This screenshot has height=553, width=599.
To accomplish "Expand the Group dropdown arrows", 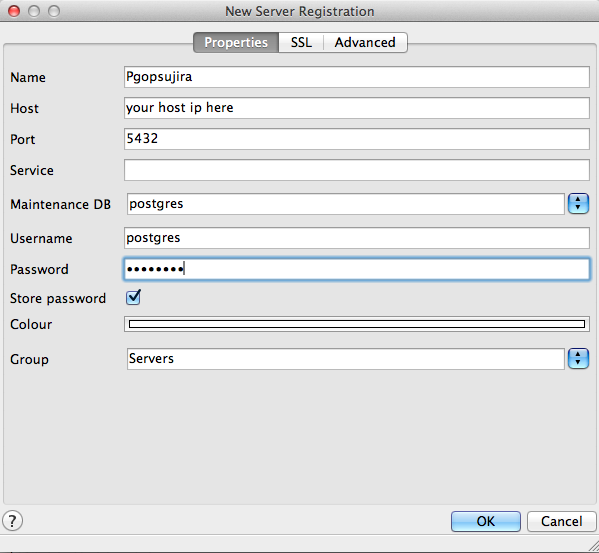I will 578,358.
